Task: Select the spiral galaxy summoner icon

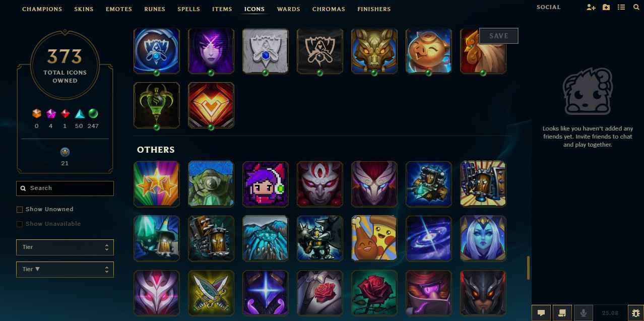Action: click(x=428, y=238)
